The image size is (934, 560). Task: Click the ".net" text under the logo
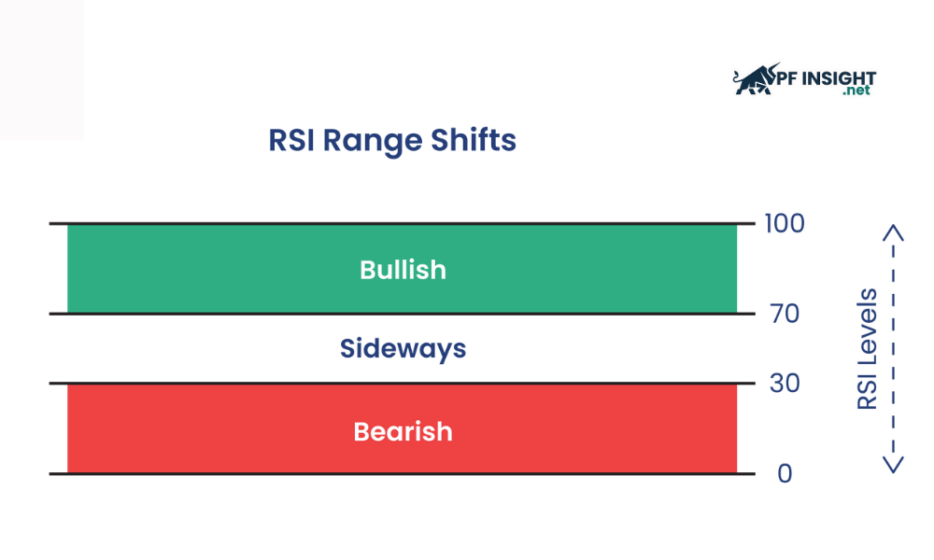(x=856, y=91)
